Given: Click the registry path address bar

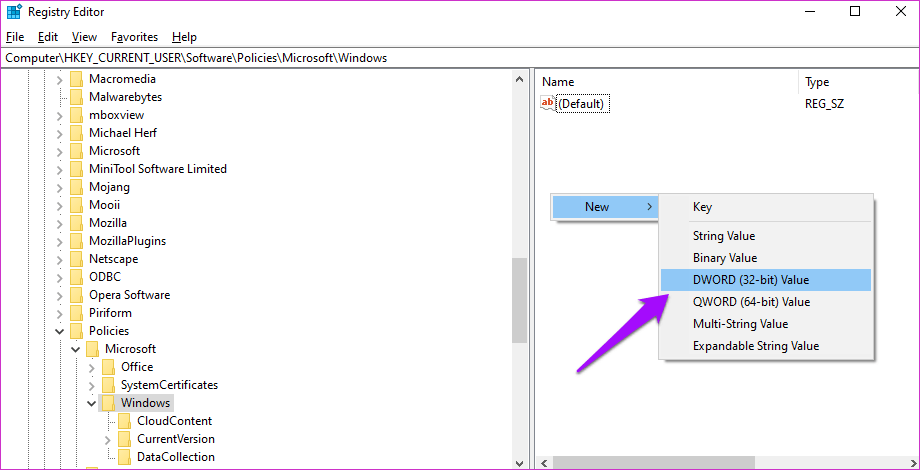Looking at the screenshot, I should tap(459, 58).
